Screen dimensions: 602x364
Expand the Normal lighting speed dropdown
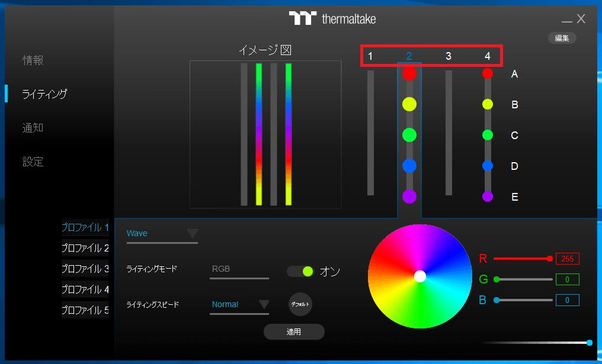pos(239,304)
